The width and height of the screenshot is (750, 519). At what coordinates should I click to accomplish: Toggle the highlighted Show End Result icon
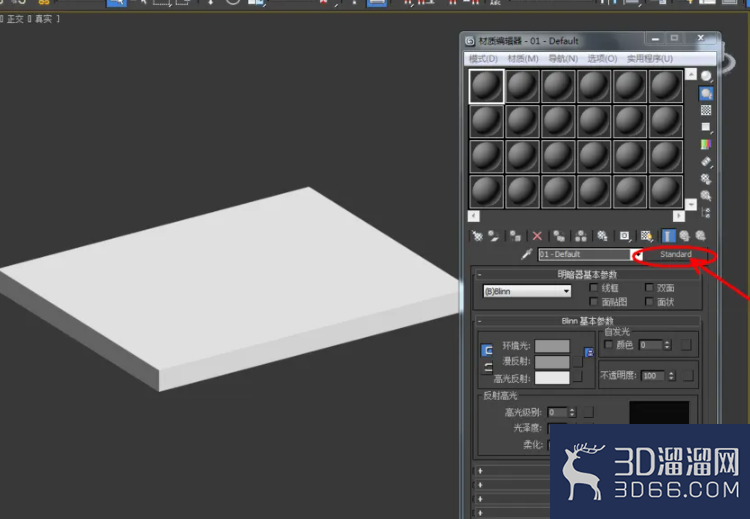coord(668,236)
